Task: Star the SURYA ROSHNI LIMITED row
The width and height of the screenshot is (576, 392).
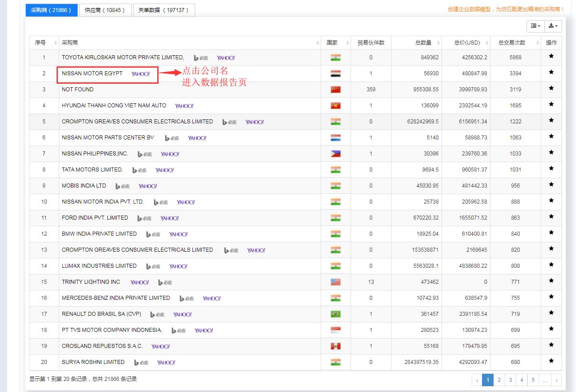Action: click(551, 361)
